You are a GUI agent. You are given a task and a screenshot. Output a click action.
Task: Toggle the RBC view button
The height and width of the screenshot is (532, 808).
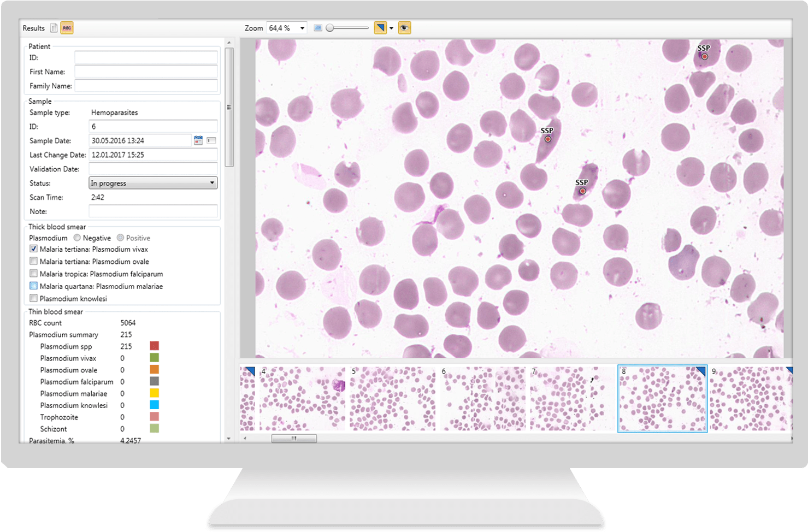(x=67, y=28)
